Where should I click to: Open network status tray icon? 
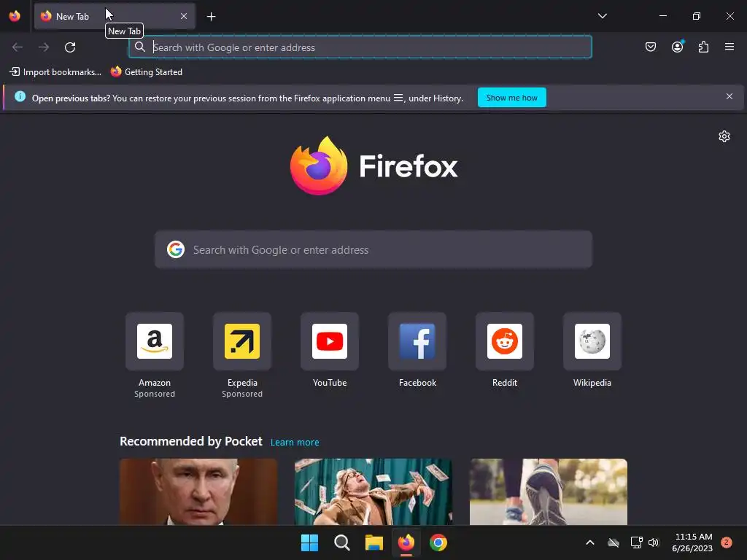point(636,542)
